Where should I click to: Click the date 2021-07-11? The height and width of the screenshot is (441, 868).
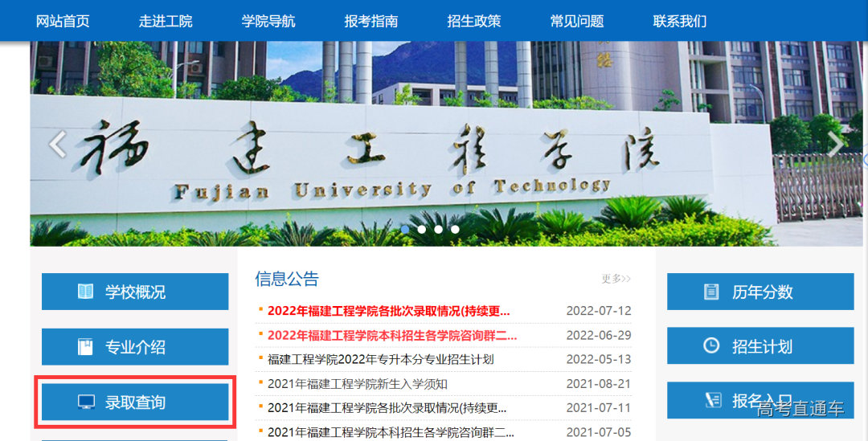(x=599, y=408)
